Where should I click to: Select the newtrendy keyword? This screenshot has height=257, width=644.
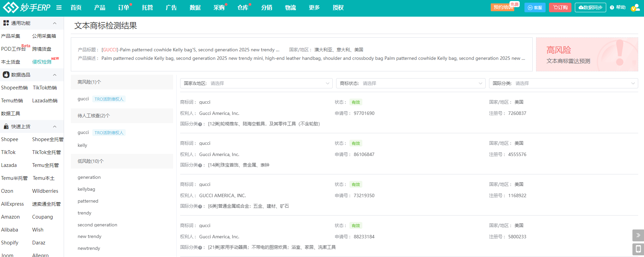pos(89,249)
